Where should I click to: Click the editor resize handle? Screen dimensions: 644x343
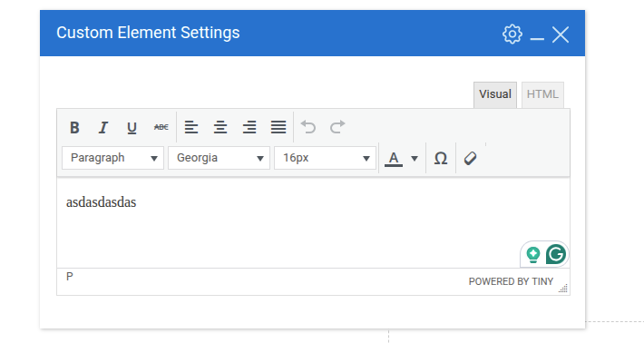tap(563, 288)
